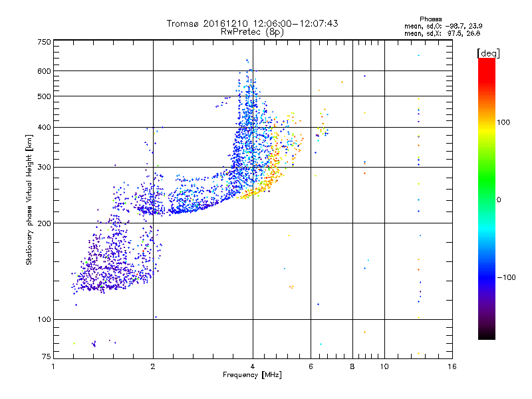
Task: Click the colorbar label '100'
Action: (x=503, y=122)
